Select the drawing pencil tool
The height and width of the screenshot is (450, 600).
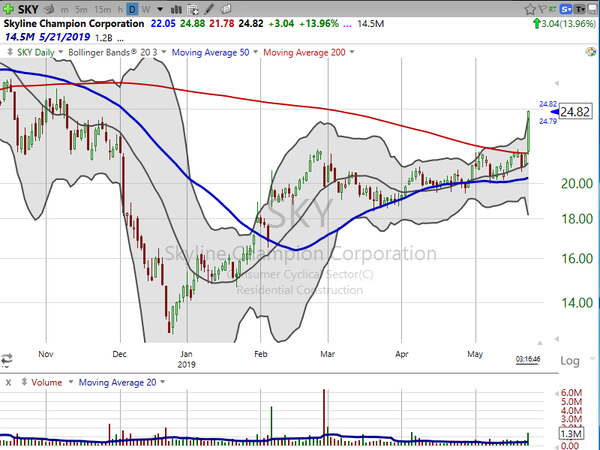[x=209, y=9]
